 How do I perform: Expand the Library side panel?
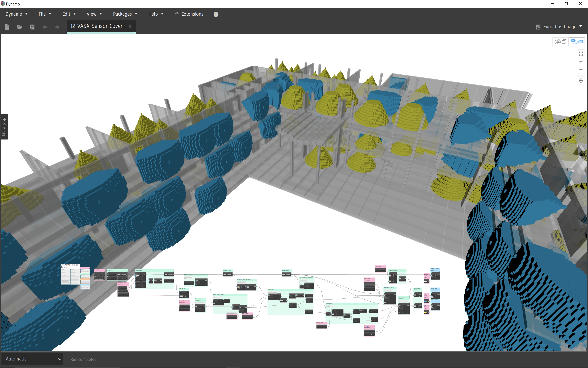4,127
